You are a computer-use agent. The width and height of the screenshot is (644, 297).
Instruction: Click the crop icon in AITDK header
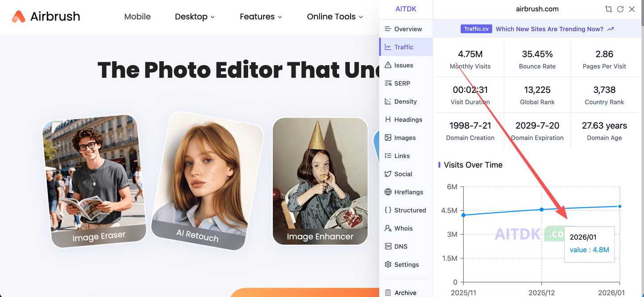(x=608, y=9)
